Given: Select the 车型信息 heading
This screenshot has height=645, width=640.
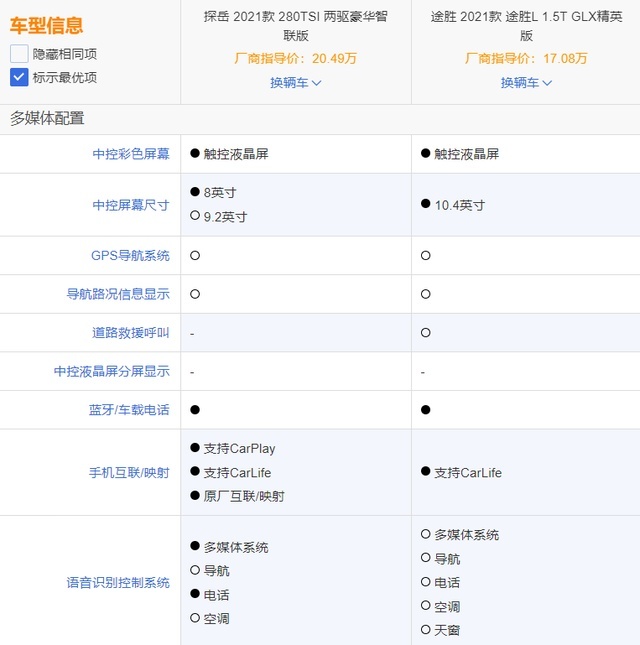Looking at the screenshot, I should (46, 26).
